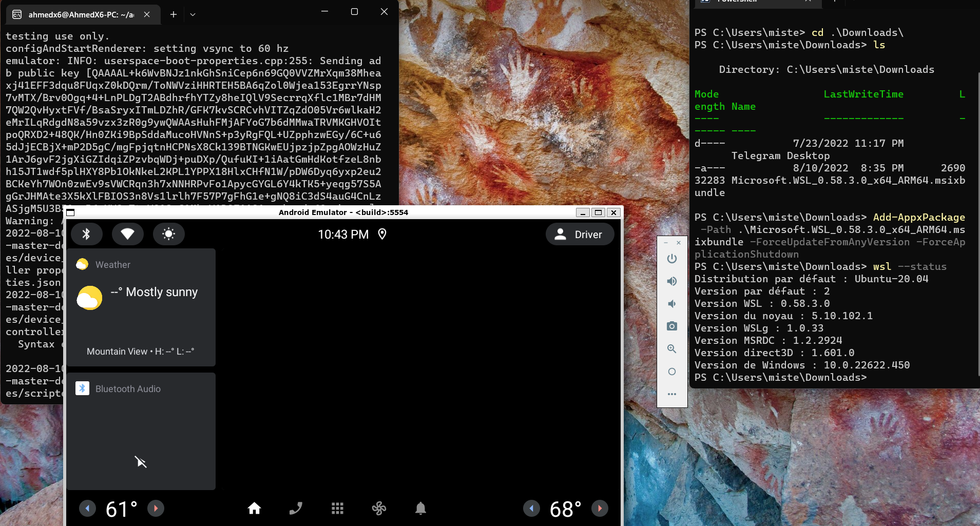Take a screenshot using the emulator camera icon
This screenshot has width=980, height=526.
(x=671, y=326)
